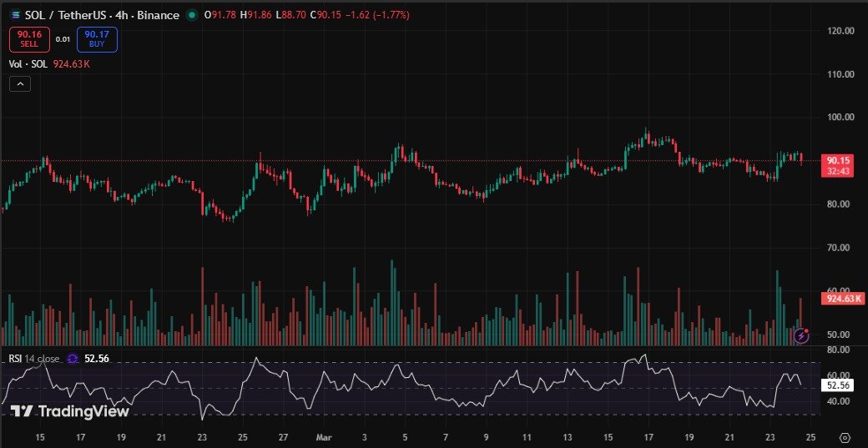Click the 52.56 RSI axis value label
The height and width of the screenshot is (448, 868).
pos(837,385)
